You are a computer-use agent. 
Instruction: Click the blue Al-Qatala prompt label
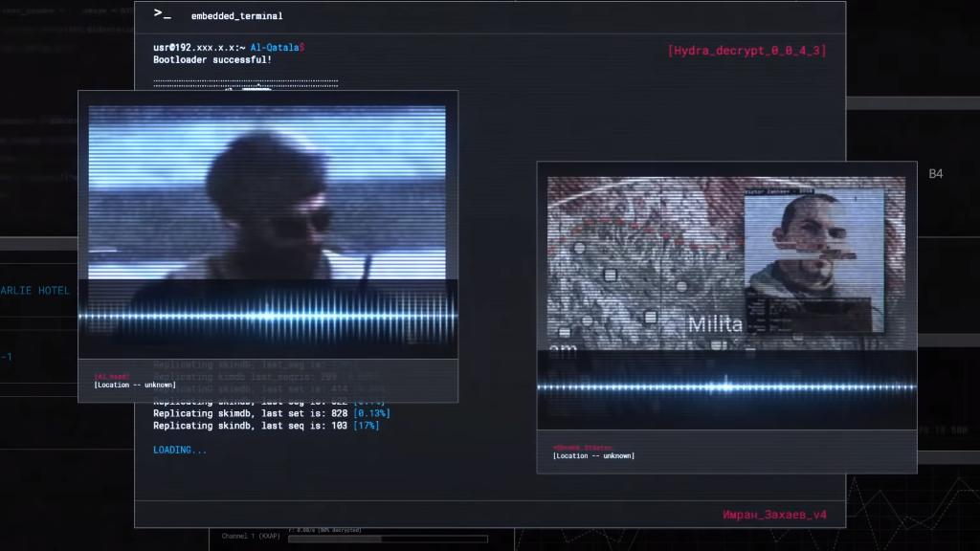[x=275, y=48]
